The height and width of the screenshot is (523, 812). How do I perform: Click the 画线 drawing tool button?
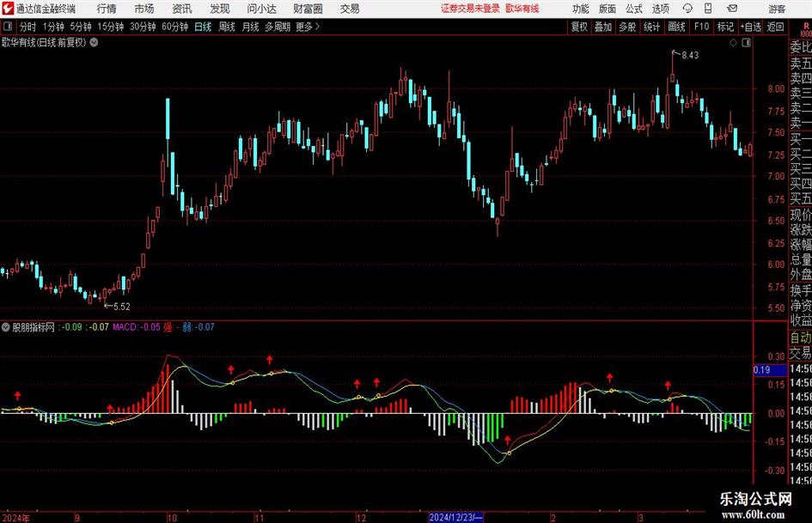coord(676,27)
